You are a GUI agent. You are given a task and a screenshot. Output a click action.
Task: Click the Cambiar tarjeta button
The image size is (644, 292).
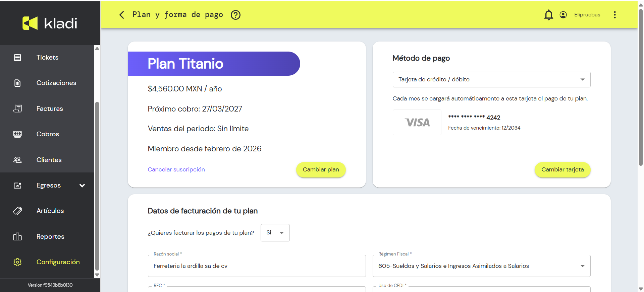pyautogui.click(x=562, y=170)
